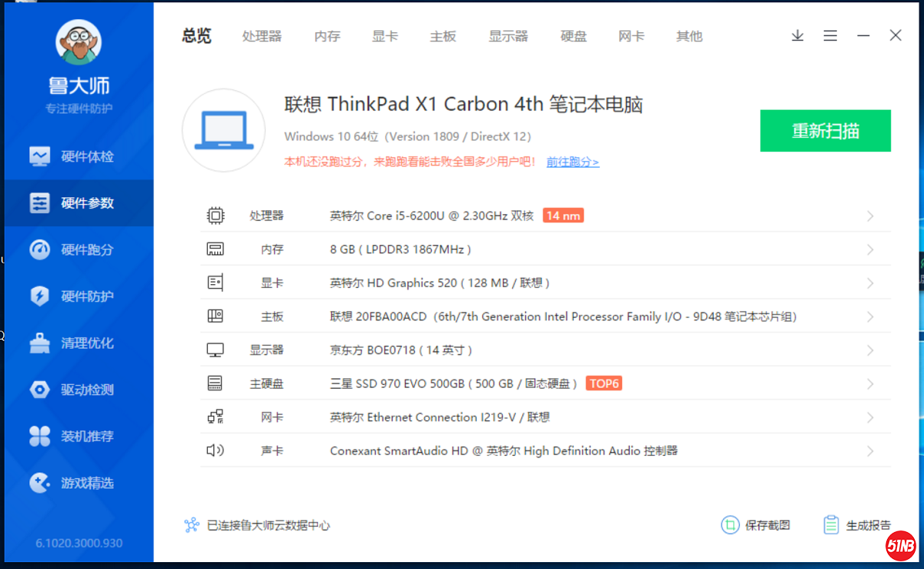
Task: Click the 鲁大师 monkey avatar logo
Action: point(79,42)
